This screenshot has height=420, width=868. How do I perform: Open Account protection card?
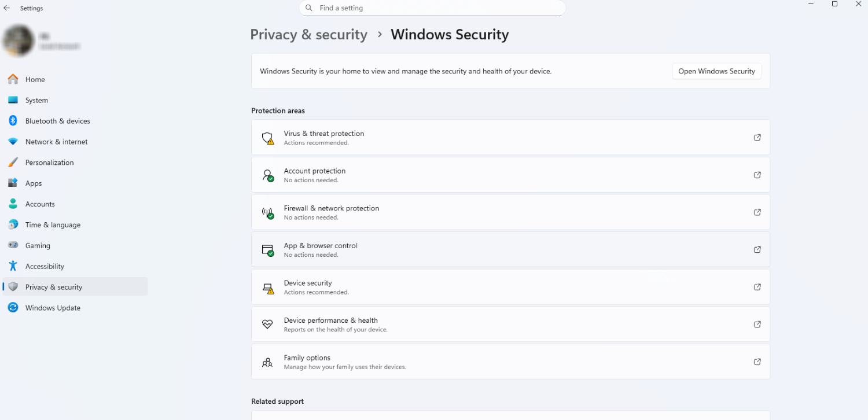click(510, 175)
